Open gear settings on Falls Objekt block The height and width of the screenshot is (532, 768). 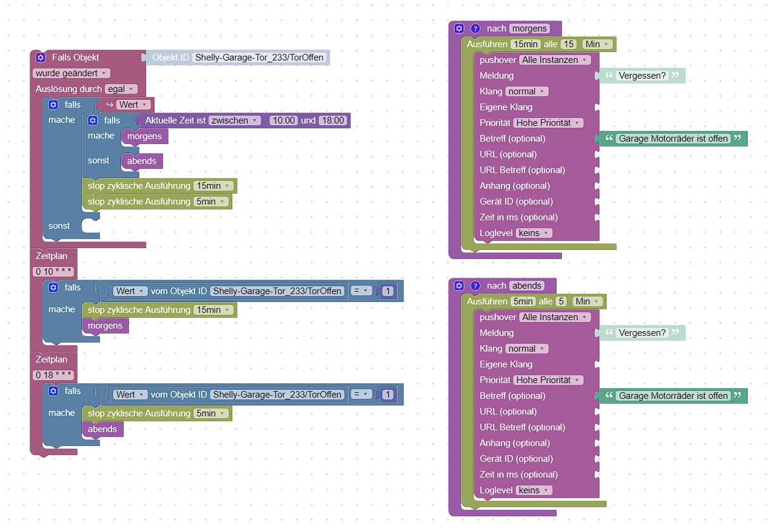tap(41, 57)
